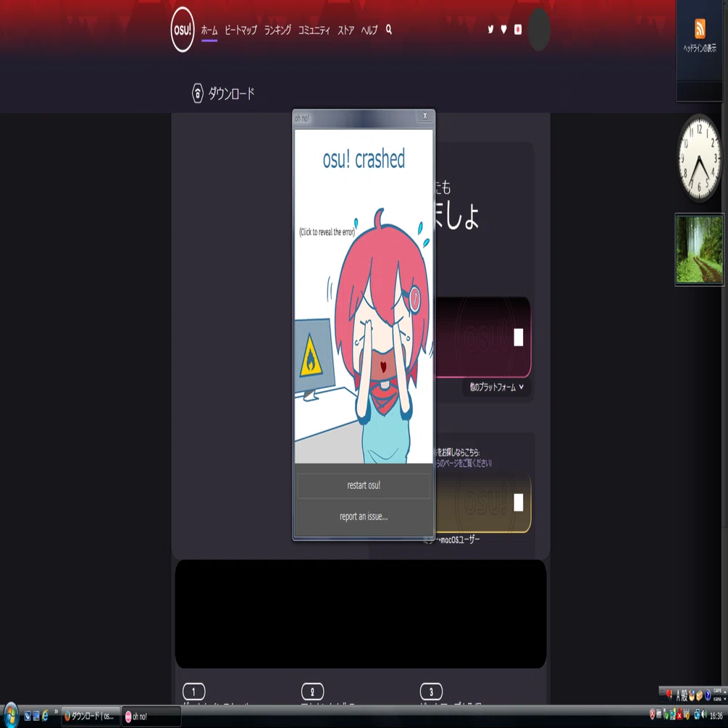The width and height of the screenshot is (728, 728).
Task: Open ランキング menu item
Action: coord(277,30)
